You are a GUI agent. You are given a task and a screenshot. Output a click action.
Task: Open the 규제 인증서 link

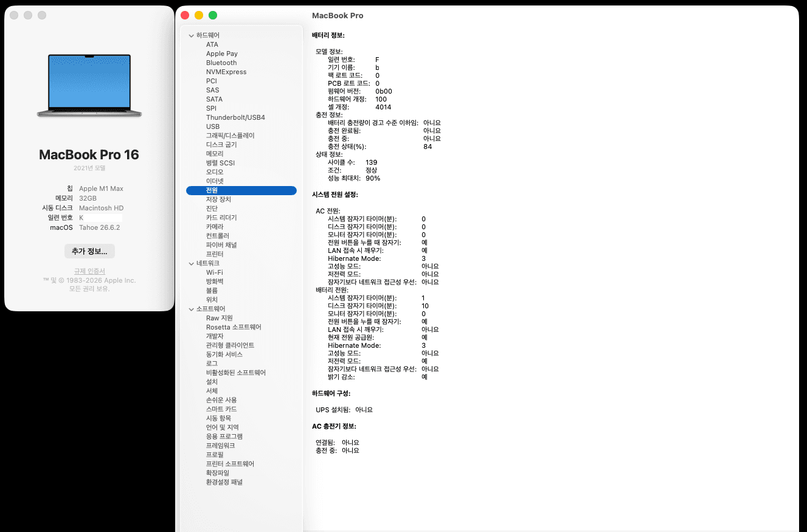89,271
